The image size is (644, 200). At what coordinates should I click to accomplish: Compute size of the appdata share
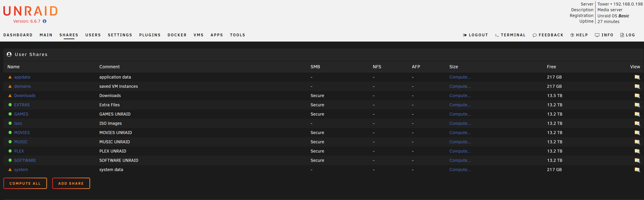coord(460,77)
